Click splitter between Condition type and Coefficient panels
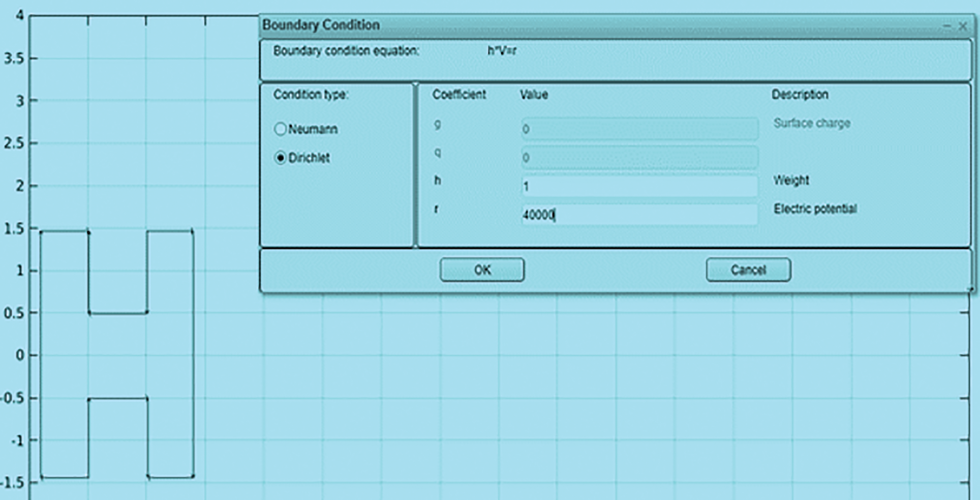The width and height of the screenshot is (980, 500). tap(415, 165)
